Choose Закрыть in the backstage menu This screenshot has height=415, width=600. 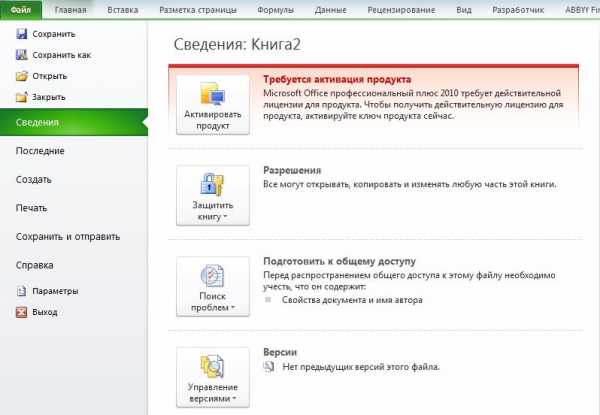[49, 97]
